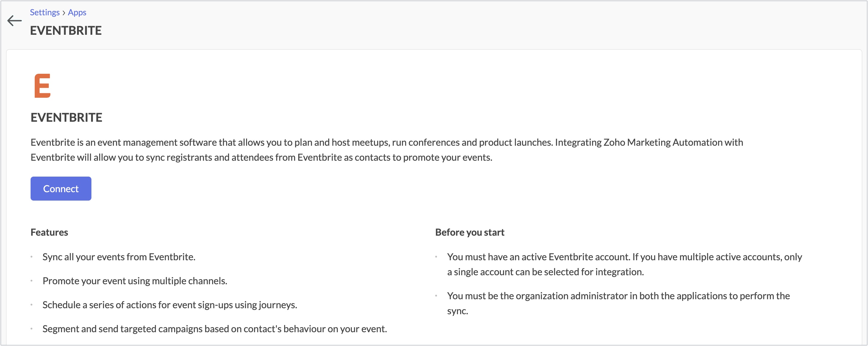
Task: Select the Sync all your events bullet
Action: 119,257
